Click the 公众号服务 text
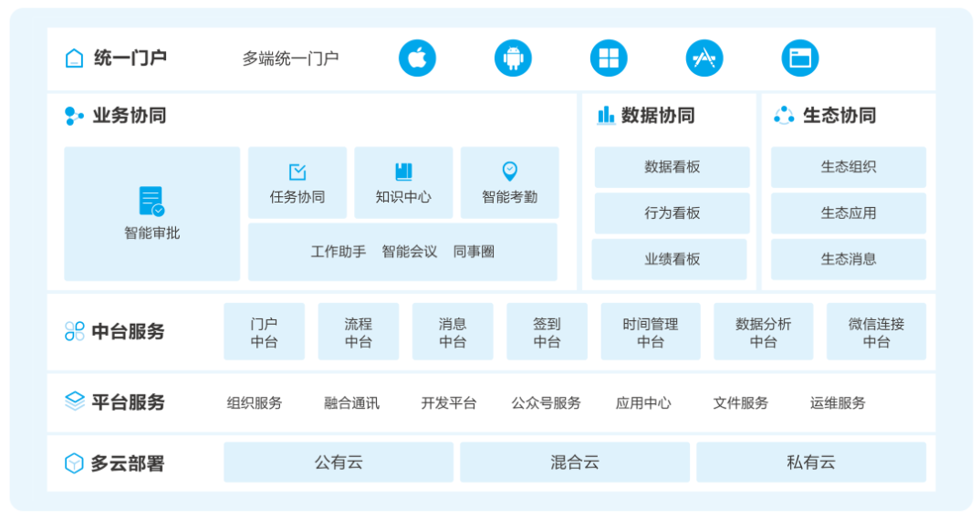 pyautogui.click(x=547, y=403)
